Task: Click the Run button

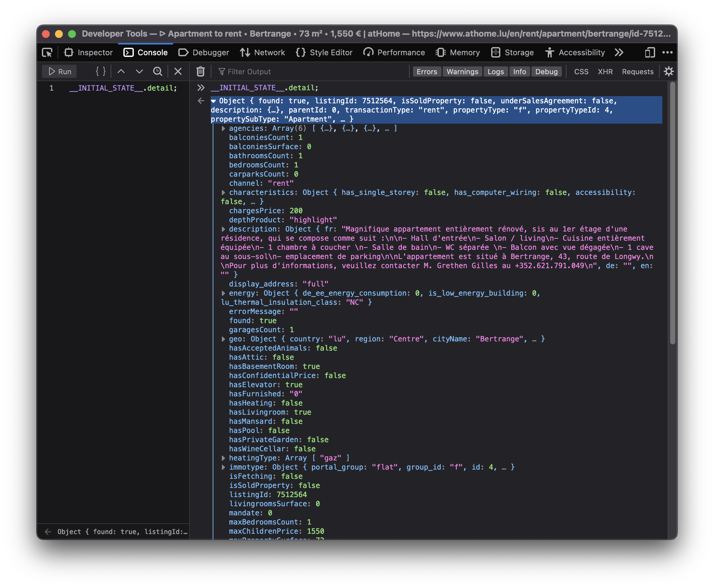Action: point(61,71)
